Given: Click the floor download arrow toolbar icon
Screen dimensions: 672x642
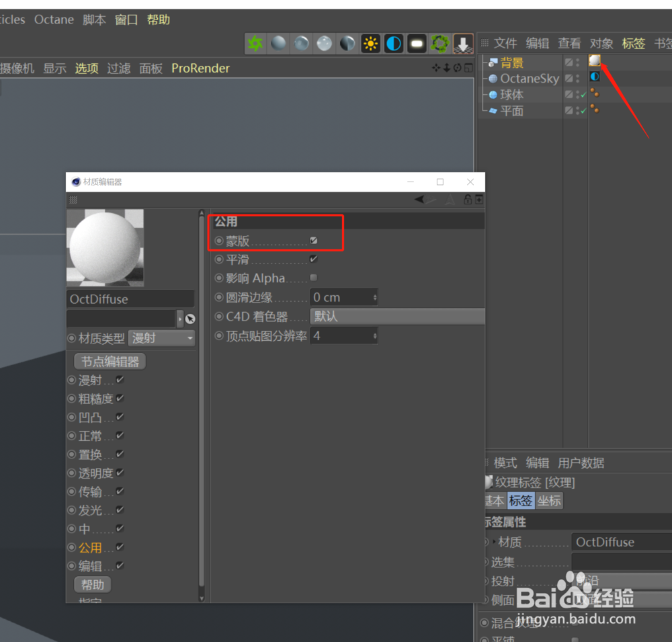Looking at the screenshot, I should tap(463, 43).
